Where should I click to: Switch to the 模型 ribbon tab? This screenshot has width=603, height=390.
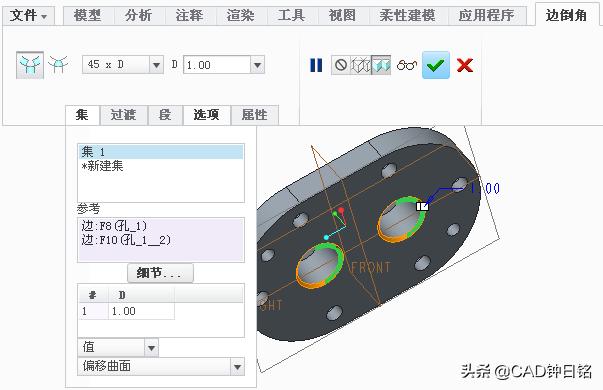pyautogui.click(x=88, y=16)
